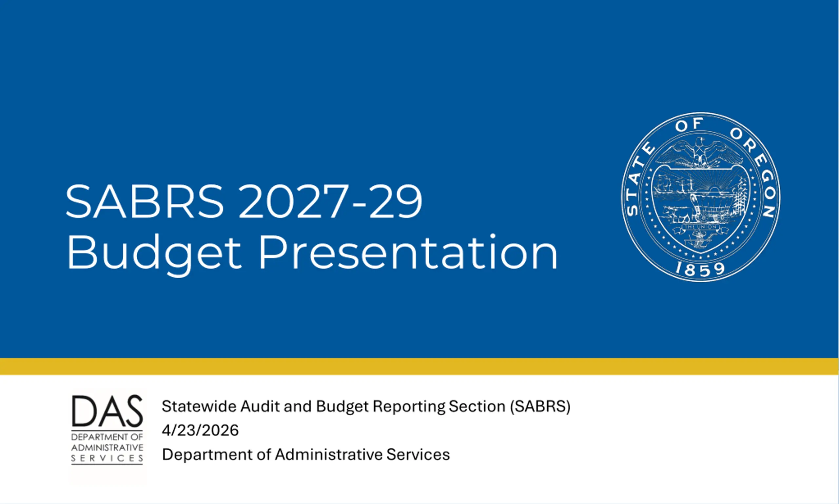The image size is (839, 504).
Task: Click the date 4/23/2026
Action: click(x=200, y=430)
